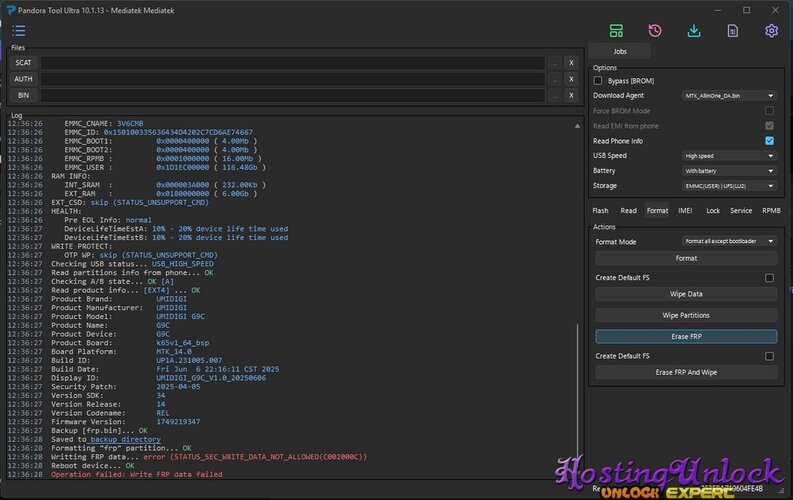Open the Jobs tab
Image resolution: width=793 pixels, height=500 pixels.
point(620,51)
